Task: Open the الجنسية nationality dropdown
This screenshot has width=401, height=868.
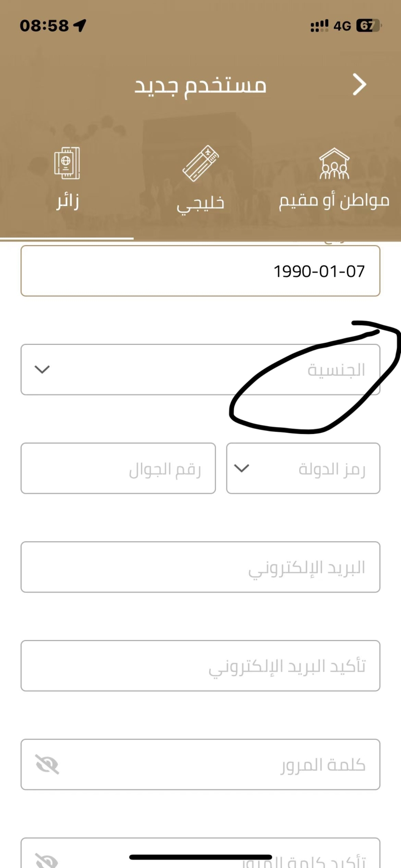Action: [x=200, y=370]
